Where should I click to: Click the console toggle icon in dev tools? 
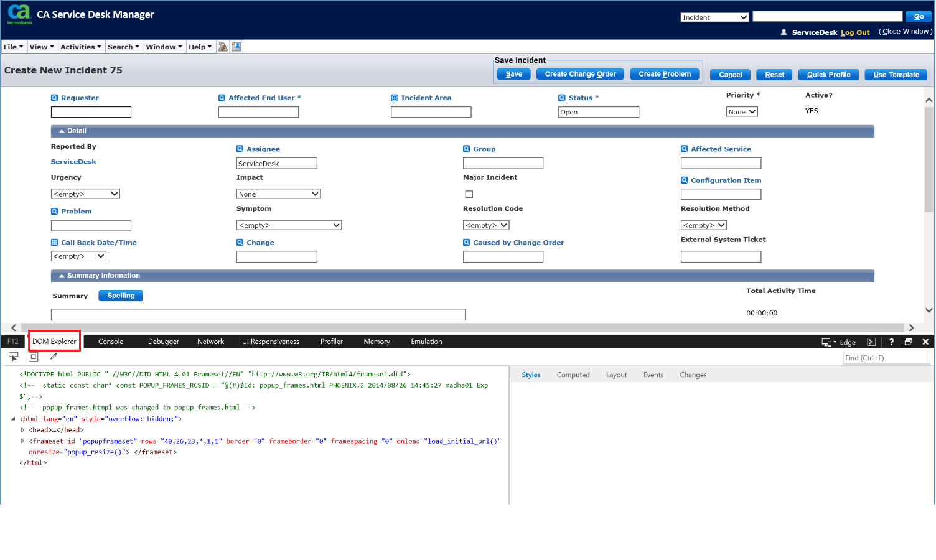coord(871,342)
